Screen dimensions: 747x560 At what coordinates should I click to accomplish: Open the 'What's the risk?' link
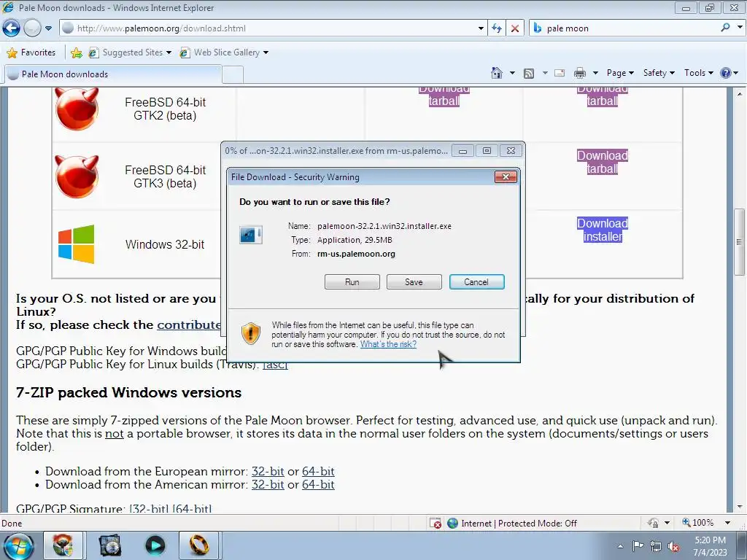coord(388,344)
